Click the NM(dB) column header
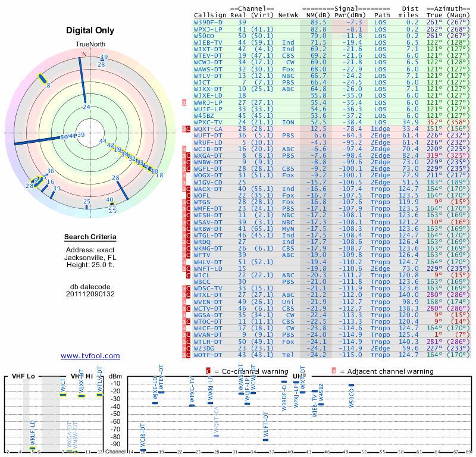This screenshot has height=457, width=476. tap(318, 15)
